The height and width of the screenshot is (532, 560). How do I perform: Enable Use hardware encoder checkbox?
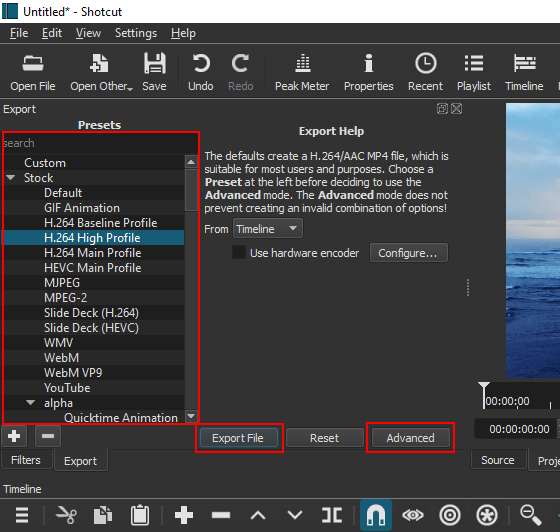pyautogui.click(x=239, y=252)
